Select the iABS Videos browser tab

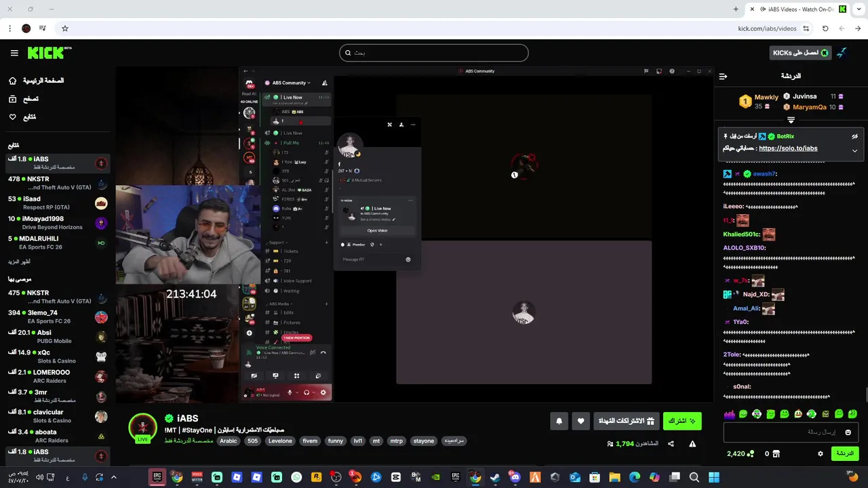coord(797,9)
